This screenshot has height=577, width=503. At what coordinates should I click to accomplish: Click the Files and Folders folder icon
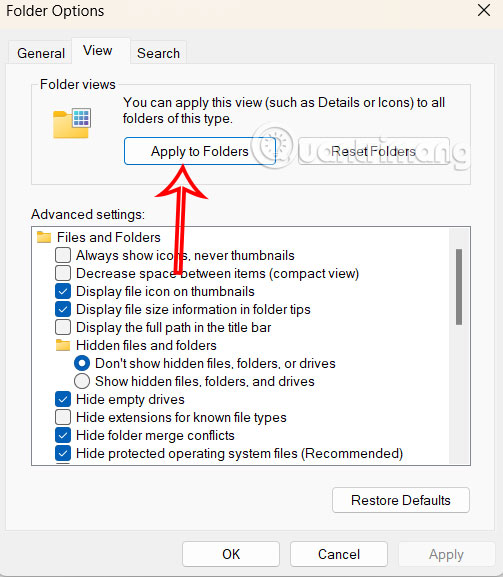44,237
